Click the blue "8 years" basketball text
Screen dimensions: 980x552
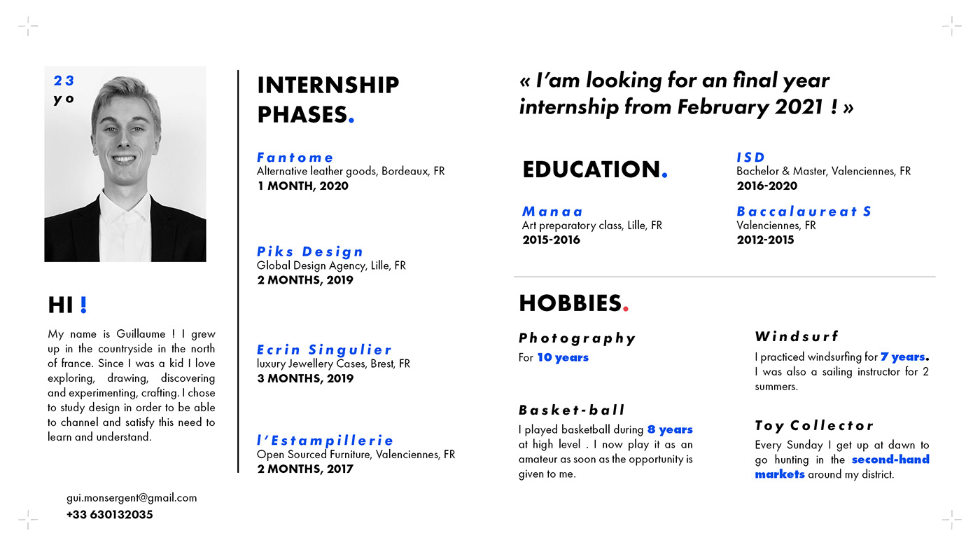670,430
